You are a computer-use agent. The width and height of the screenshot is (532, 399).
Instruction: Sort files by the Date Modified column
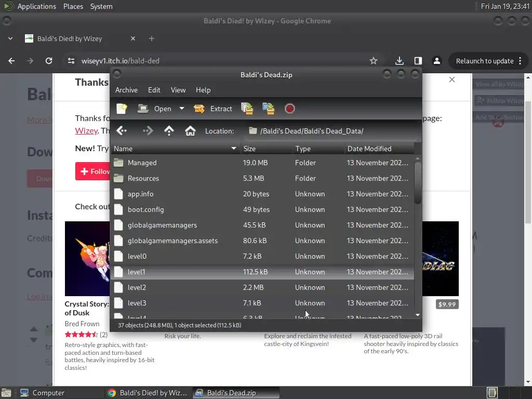[x=379, y=149]
